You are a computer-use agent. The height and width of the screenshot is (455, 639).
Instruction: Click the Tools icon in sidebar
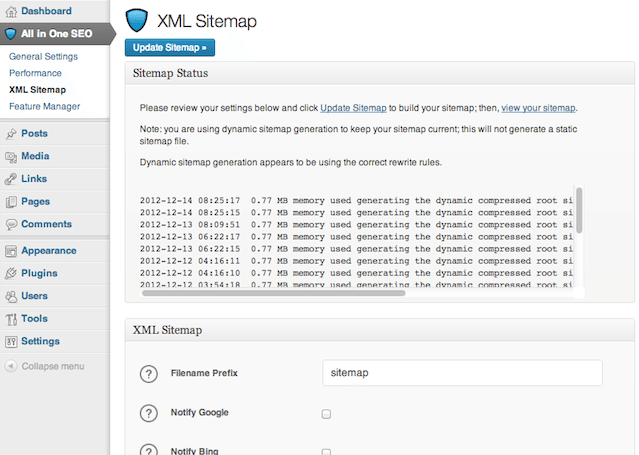[x=11, y=319]
